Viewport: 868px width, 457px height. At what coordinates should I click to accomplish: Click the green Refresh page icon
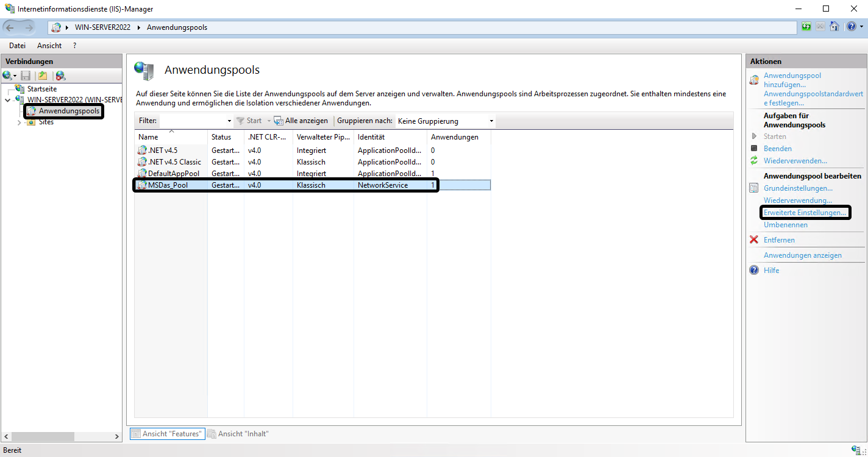pos(806,27)
